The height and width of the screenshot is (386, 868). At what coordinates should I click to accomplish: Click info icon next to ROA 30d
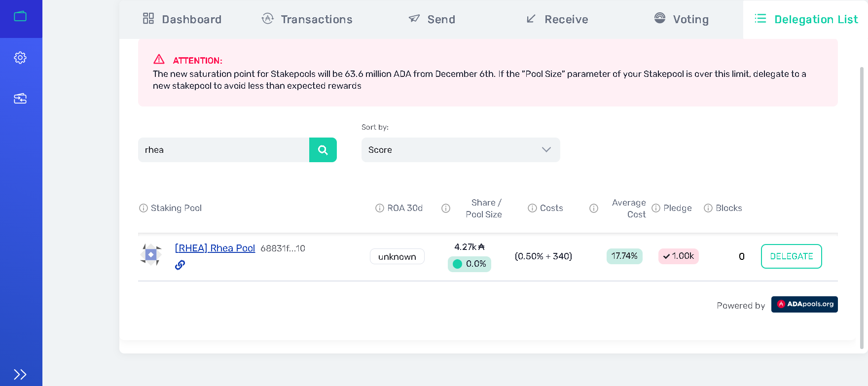point(380,208)
